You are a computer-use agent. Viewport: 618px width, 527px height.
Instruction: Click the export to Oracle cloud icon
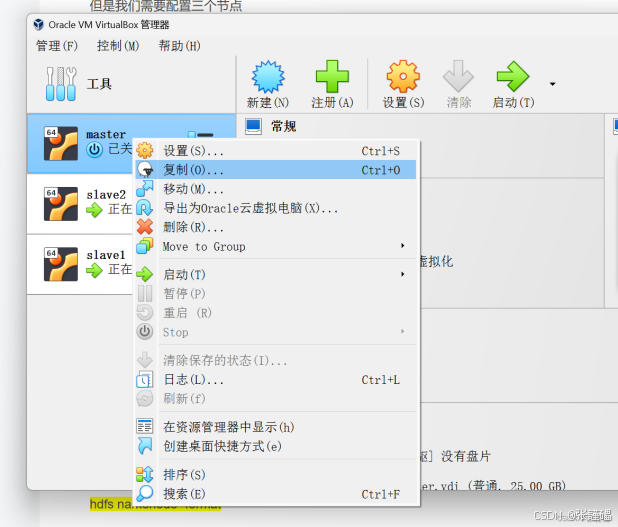145,208
